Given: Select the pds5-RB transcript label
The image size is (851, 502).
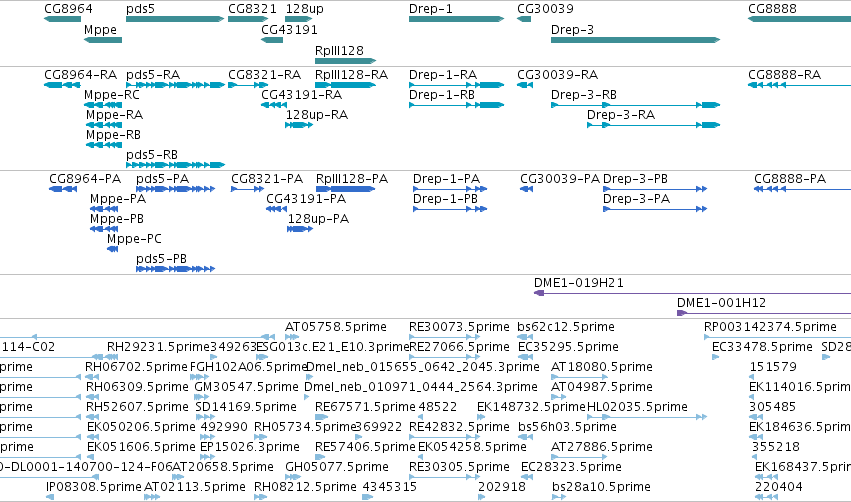Looking at the screenshot, I should [152, 155].
